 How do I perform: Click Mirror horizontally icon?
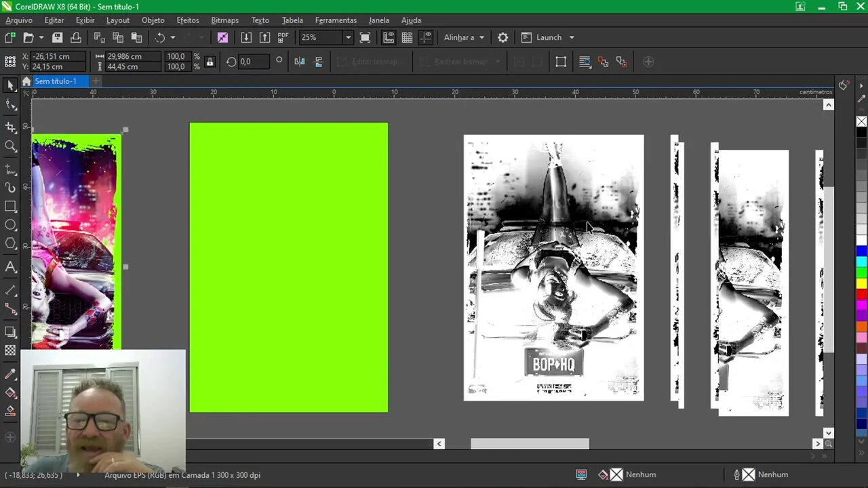300,62
